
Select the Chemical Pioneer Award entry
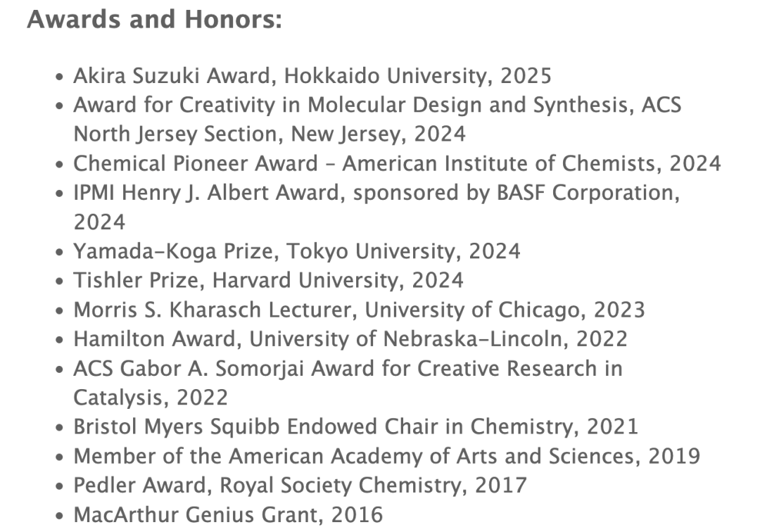397,163
